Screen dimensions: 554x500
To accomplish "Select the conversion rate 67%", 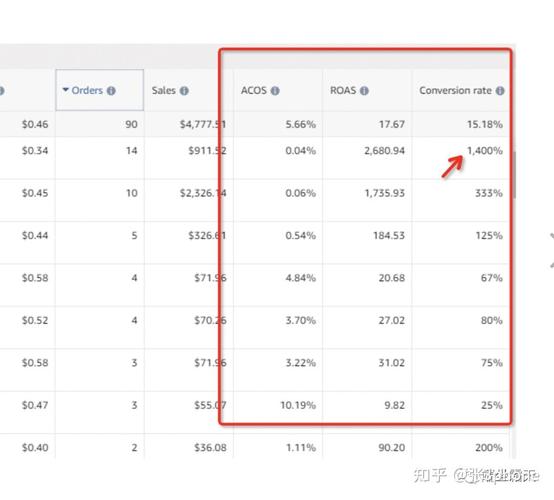I will click(491, 278).
